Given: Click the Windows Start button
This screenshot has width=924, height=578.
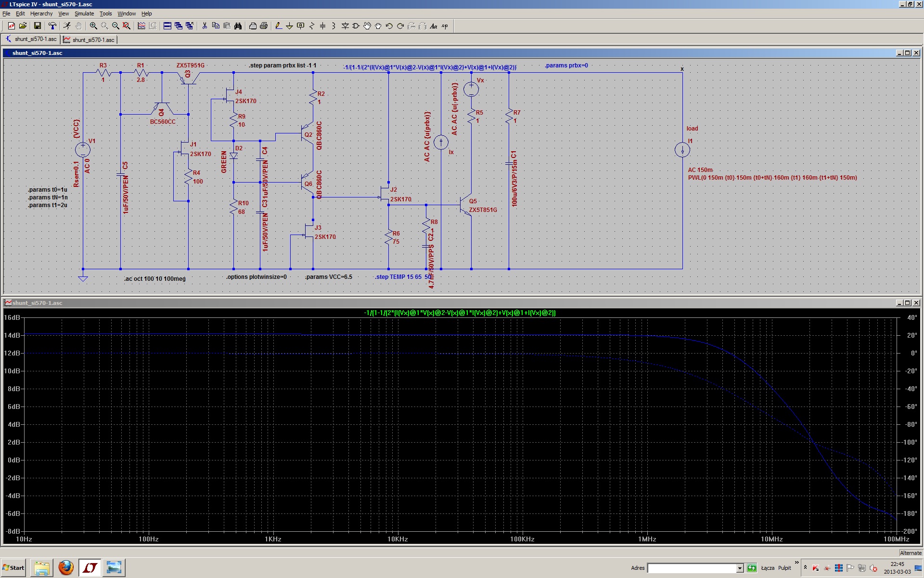Looking at the screenshot, I should point(13,568).
